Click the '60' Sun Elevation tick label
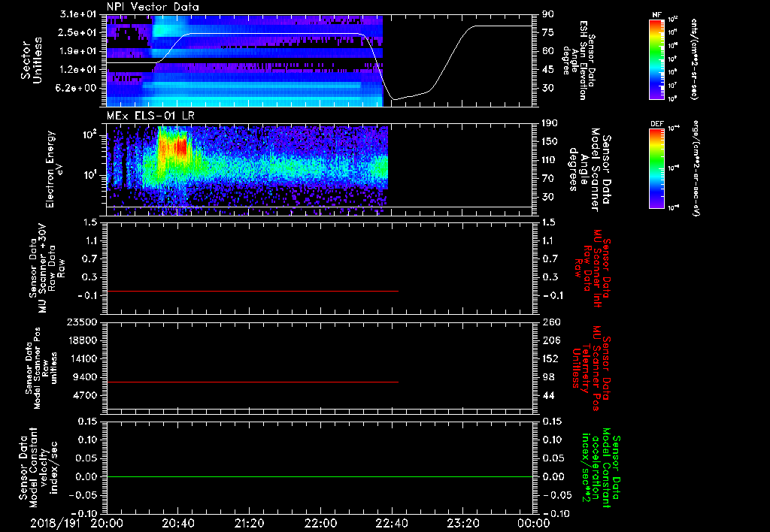Image resolution: width=770 pixels, height=532 pixels. point(548,51)
